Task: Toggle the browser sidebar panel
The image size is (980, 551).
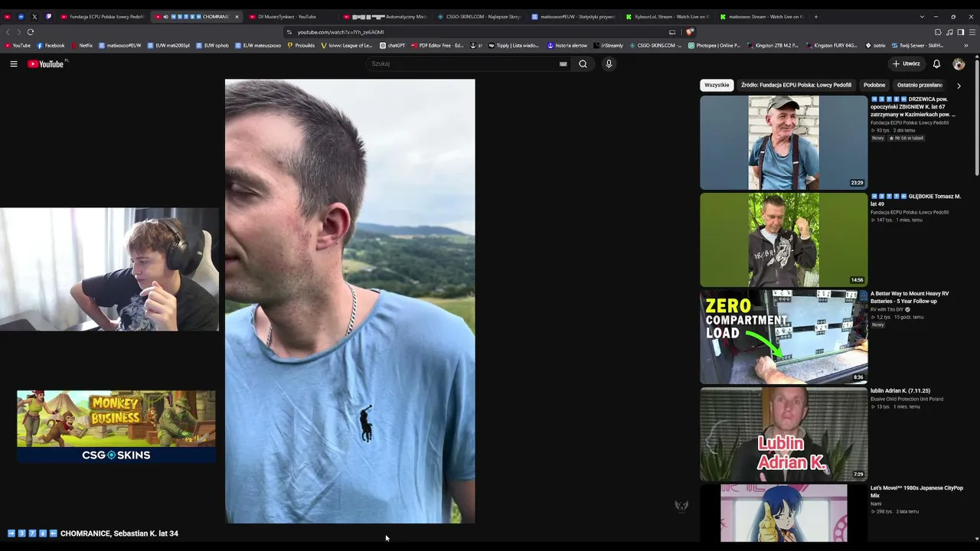Action: coord(961,32)
